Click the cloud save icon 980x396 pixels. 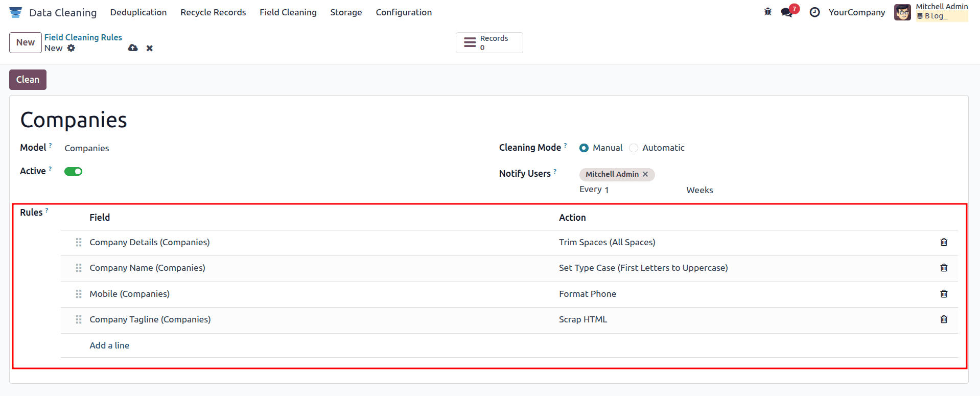pyautogui.click(x=133, y=48)
